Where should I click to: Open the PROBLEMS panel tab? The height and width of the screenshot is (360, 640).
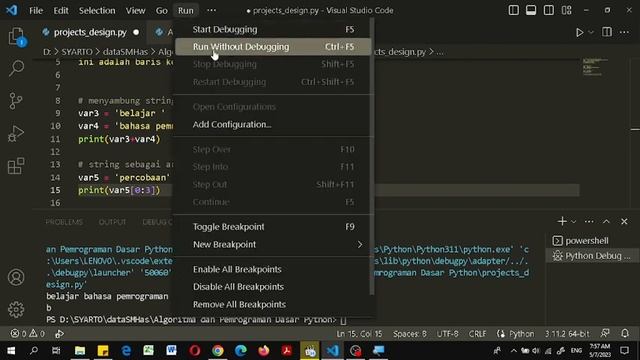64,222
